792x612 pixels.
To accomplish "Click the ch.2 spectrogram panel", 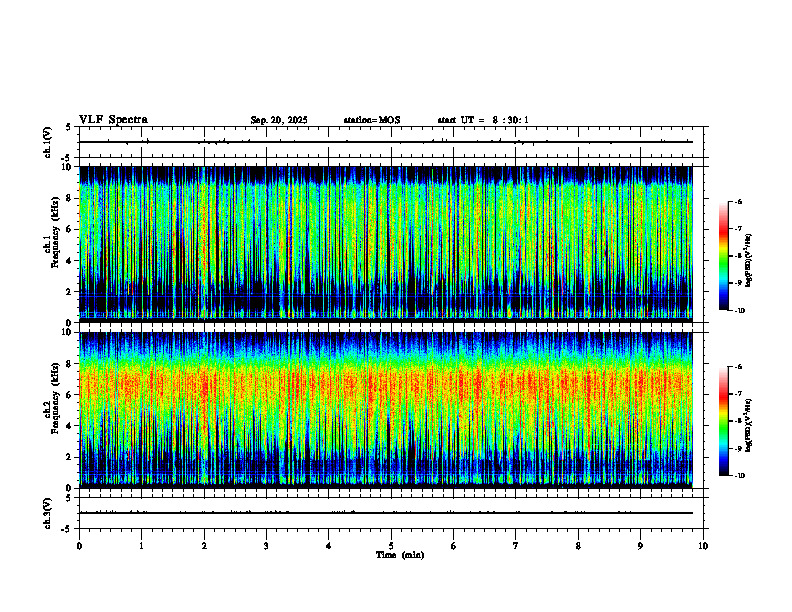I will click(386, 410).
